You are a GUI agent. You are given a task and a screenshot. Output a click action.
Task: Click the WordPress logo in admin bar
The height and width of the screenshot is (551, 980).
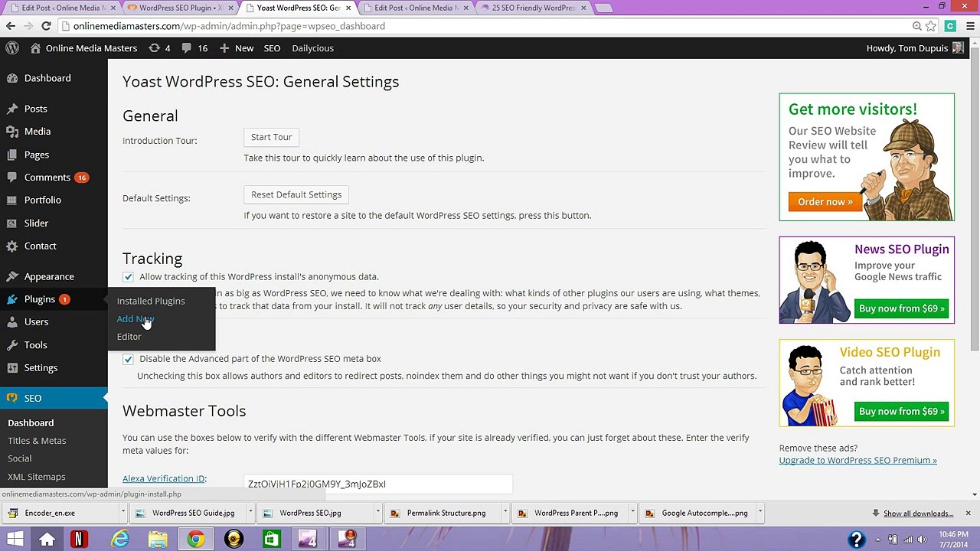click(x=12, y=48)
